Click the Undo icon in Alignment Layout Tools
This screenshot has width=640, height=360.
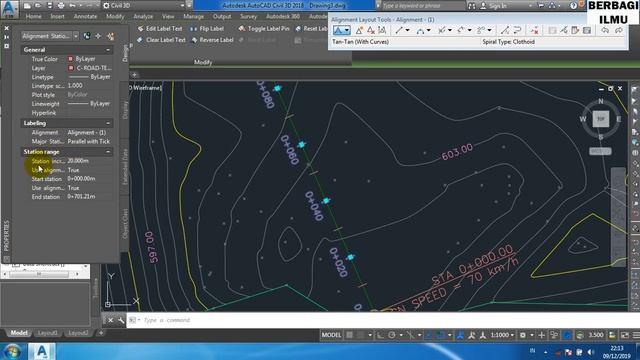(x=605, y=30)
